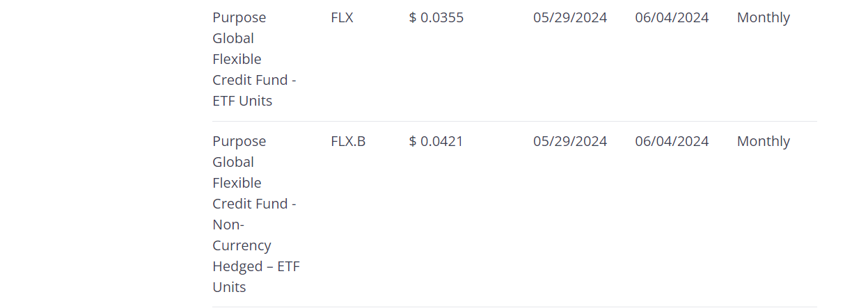Viewport: 868px width, 308px height.
Task: Click the fund name ending with 'Credit Fund - ETF Units'
Action: (x=254, y=59)
